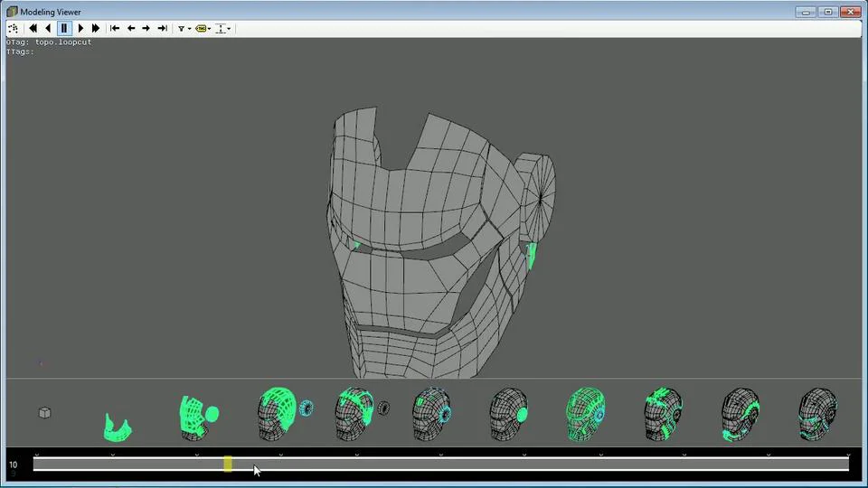Screen dimensions: 868x488
Task: Play backward with the single left triangle
Action: [48, 28]
